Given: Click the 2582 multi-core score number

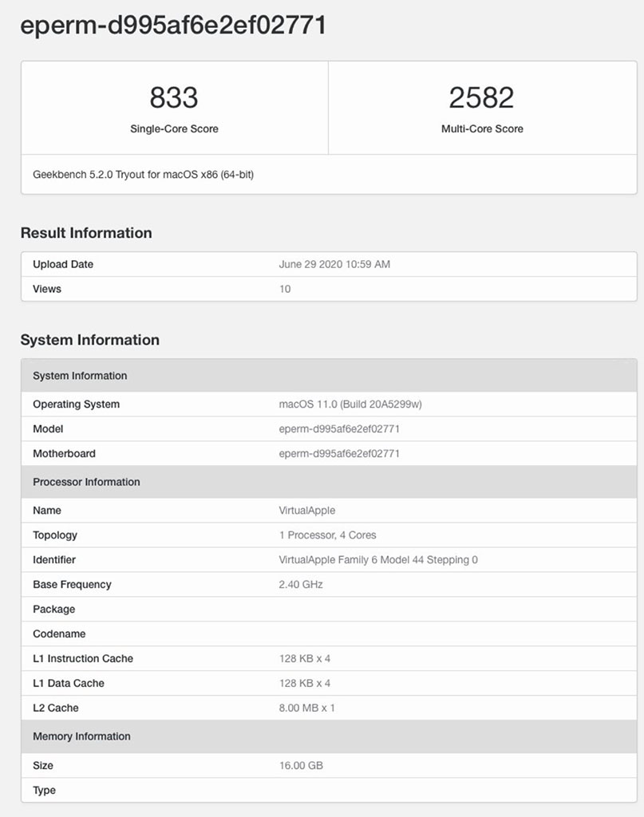Looking at the screenshot, I should [x=482, y=98].
